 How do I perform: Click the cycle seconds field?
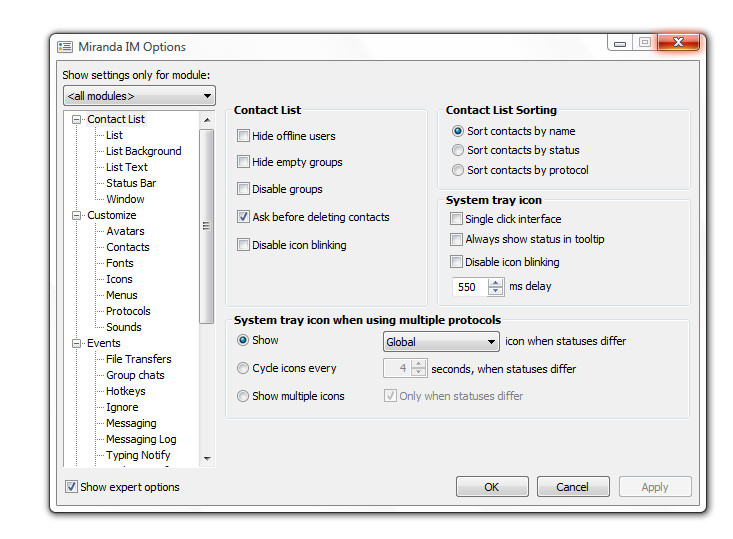[397, 368]
